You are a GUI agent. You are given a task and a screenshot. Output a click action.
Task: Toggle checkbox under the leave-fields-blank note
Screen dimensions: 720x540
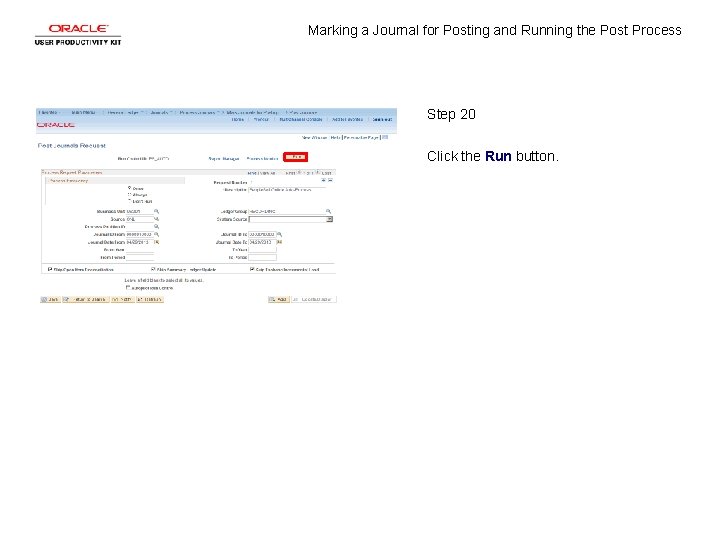click(128, 287)
